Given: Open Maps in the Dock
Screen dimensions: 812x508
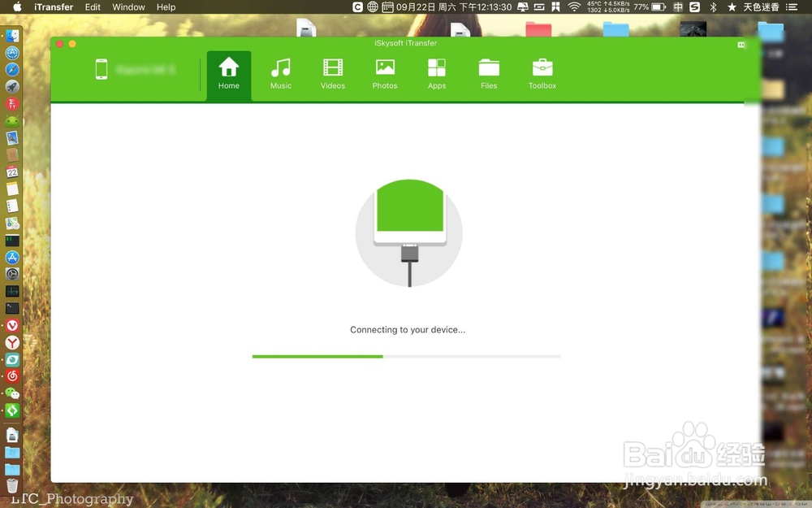Looking at the screenshot, I should point(12,223).
